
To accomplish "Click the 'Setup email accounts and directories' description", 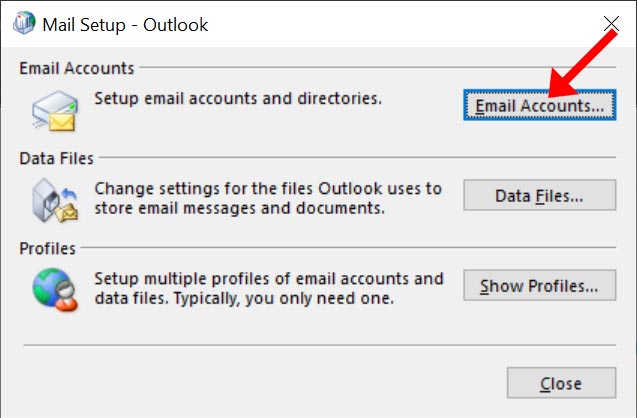I will coord(238,98).
